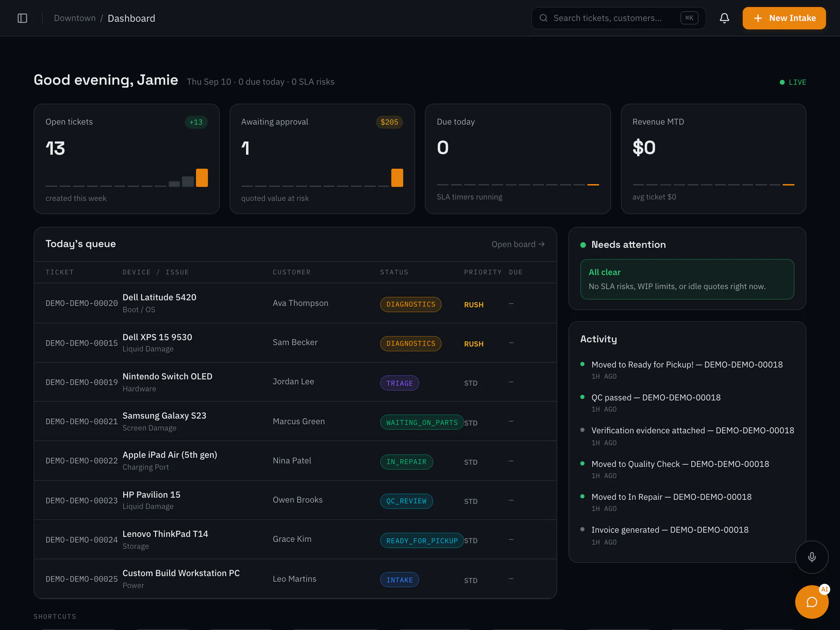This screenshot has height=630, width=840.
Task: Open 'Invoice generated' activity entry
Action: 687,535
